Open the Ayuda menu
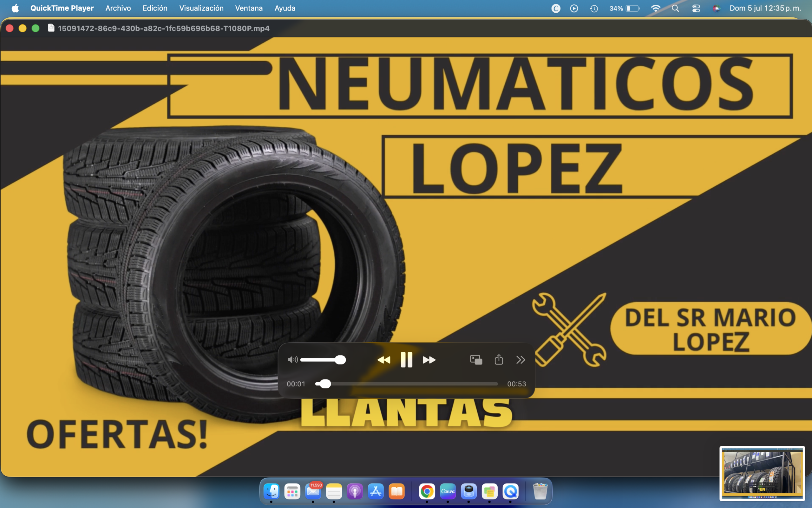This screenshot has width=812, height=508. [285, 8]
